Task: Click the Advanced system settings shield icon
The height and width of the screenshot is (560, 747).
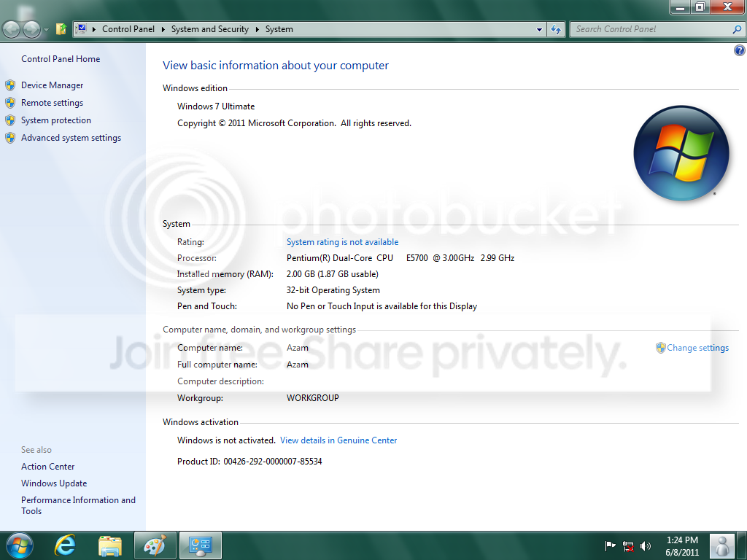Action: (10, 138)
